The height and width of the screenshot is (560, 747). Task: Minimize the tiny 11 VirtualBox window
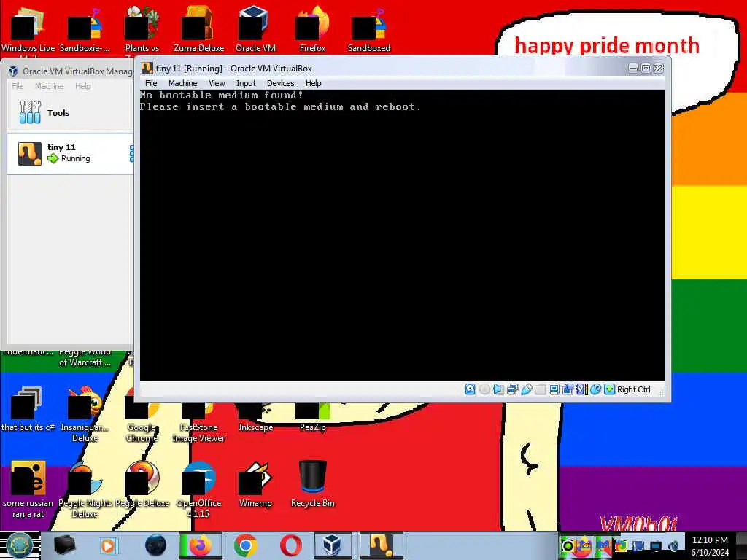click(633, 69)
